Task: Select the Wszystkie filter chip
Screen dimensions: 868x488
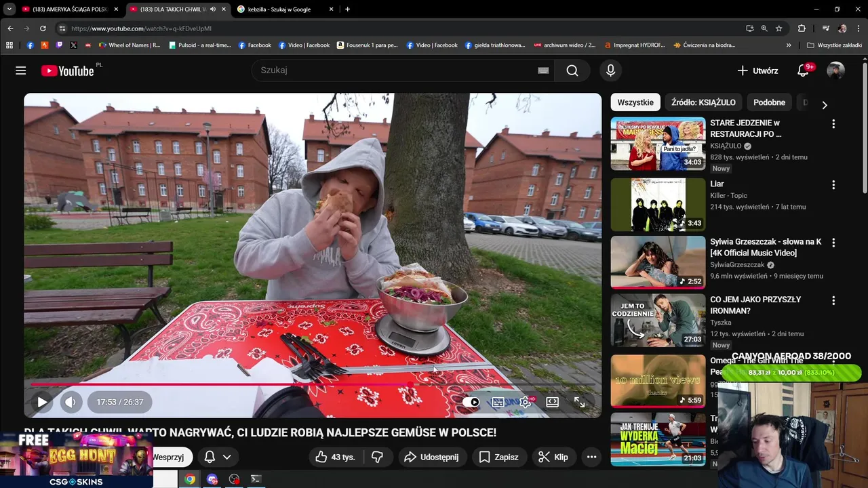Action: click(x=635, y=102)
